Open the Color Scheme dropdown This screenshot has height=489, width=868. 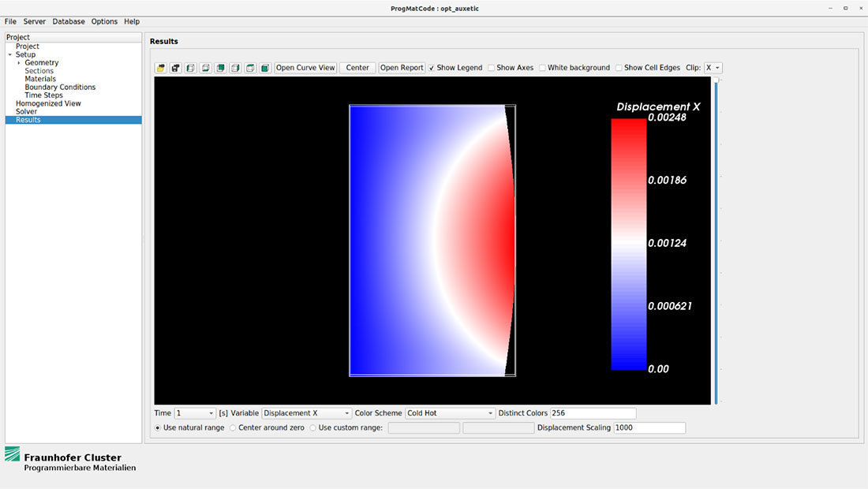tap(450, 412)
